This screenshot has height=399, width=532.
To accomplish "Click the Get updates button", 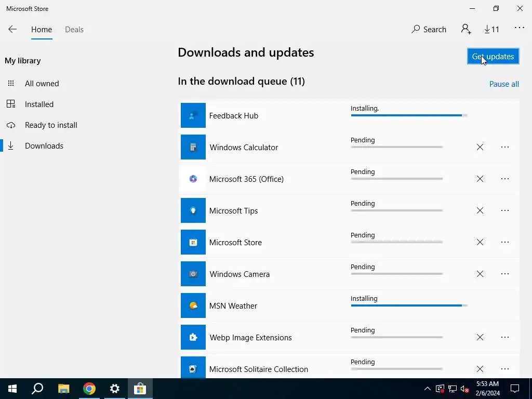I will click(x=493, y=56).
